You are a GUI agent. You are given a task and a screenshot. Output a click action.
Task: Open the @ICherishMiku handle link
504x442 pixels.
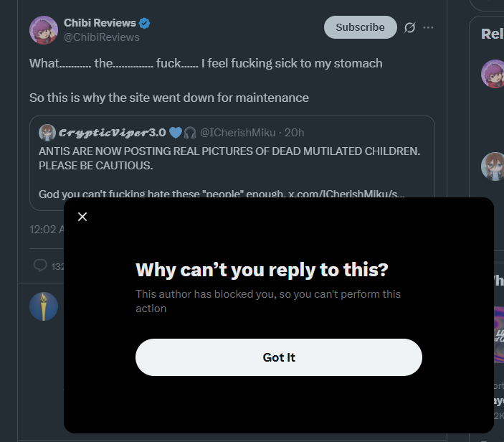pos(237,132)
